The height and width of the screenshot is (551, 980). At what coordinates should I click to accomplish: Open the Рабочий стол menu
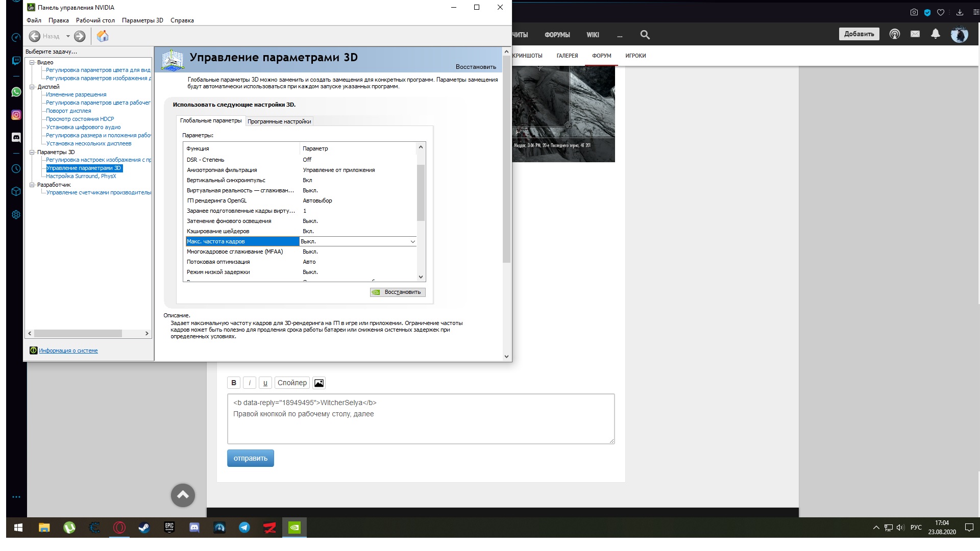[95, 20]
